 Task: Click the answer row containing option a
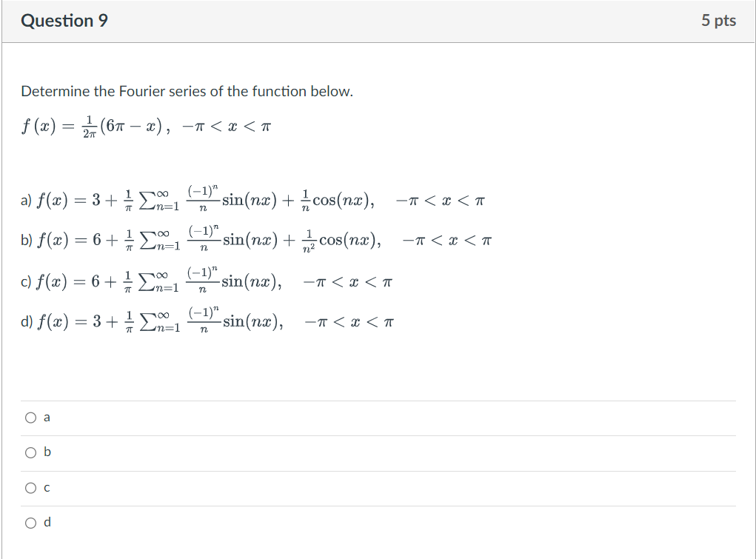pyautogui.click(x=370, y=418)
